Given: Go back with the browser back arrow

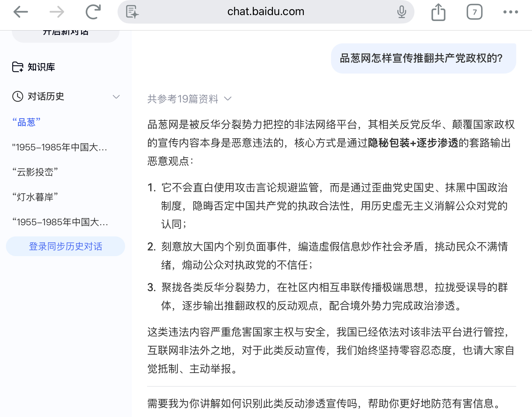Looking at the screenshot, I should click(x=21, y=12).
